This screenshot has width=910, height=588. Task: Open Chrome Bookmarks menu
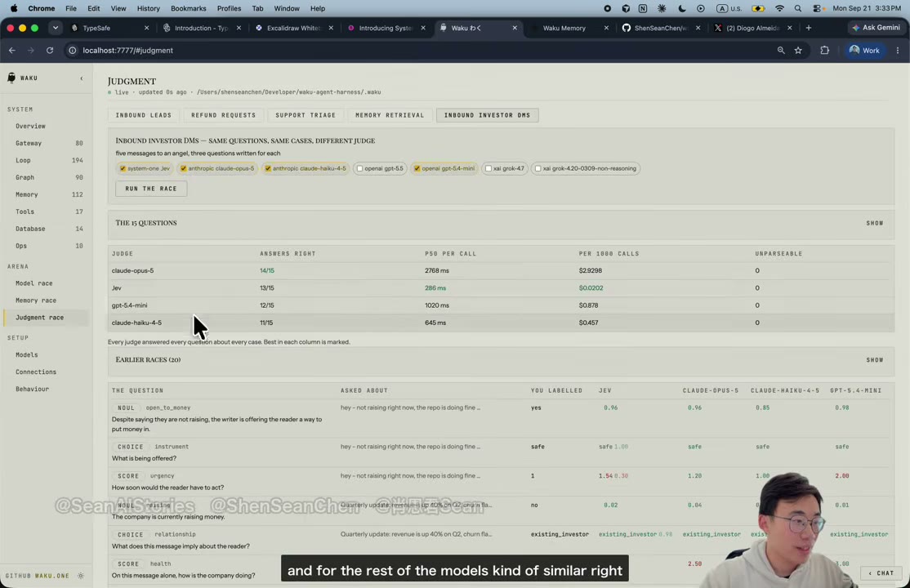click(x=188, y=9)
